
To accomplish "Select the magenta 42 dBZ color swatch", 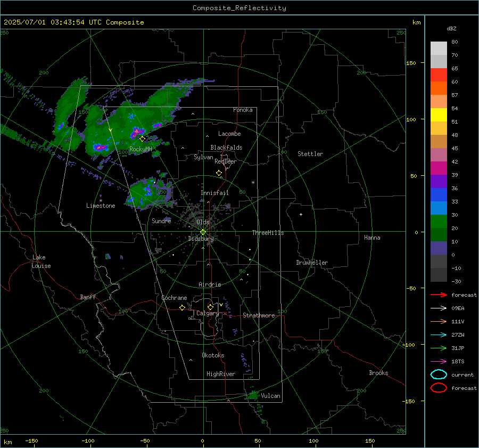I will pyautogui.click(x=439, y=168).
